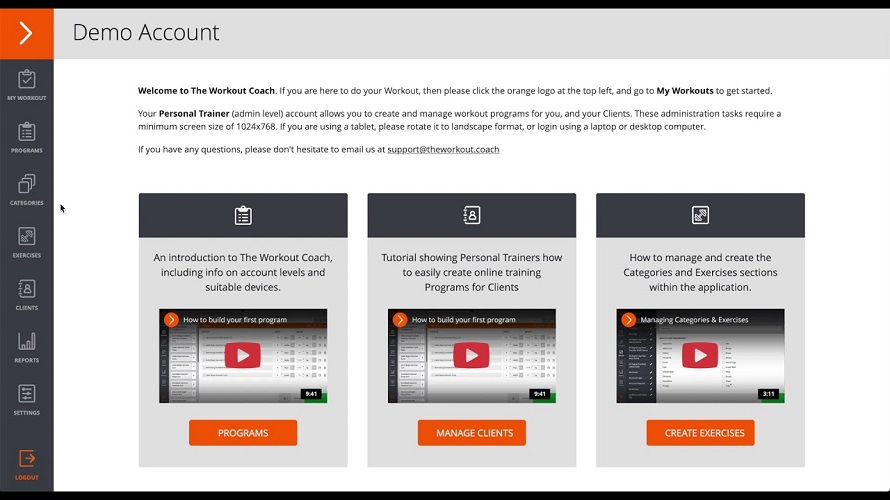Click video title above Programs button
Viewport: 890px width, 500px height.
[235, 320]
